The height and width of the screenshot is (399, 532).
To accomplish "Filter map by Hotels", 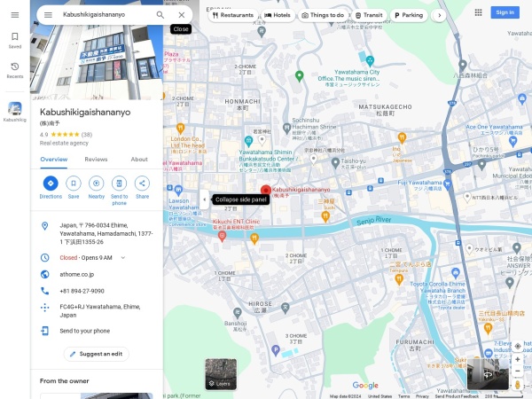I will [x=278, y=15].
